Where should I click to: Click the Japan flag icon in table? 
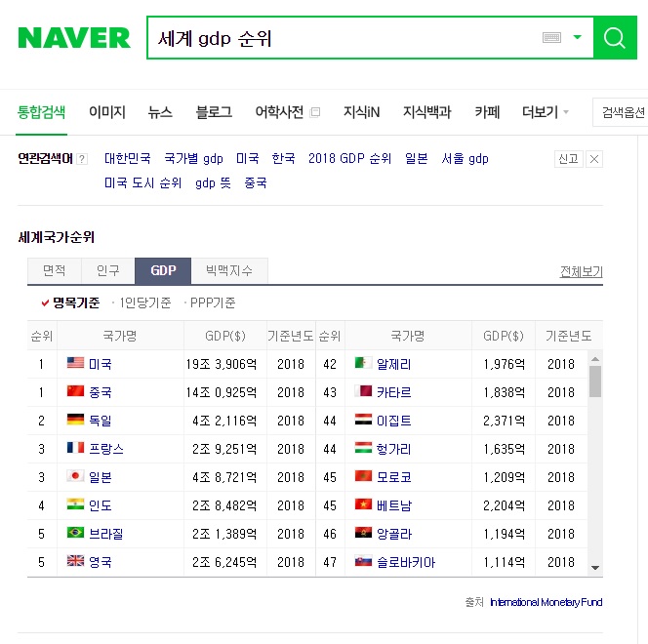pos(75,477)
